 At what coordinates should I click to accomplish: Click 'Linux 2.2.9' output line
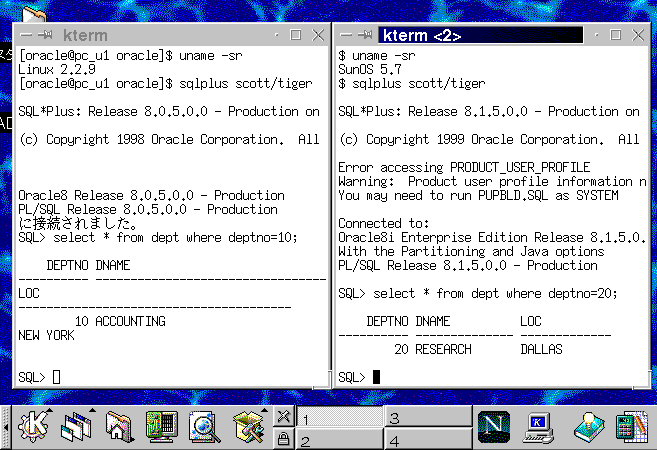point(57,70)
